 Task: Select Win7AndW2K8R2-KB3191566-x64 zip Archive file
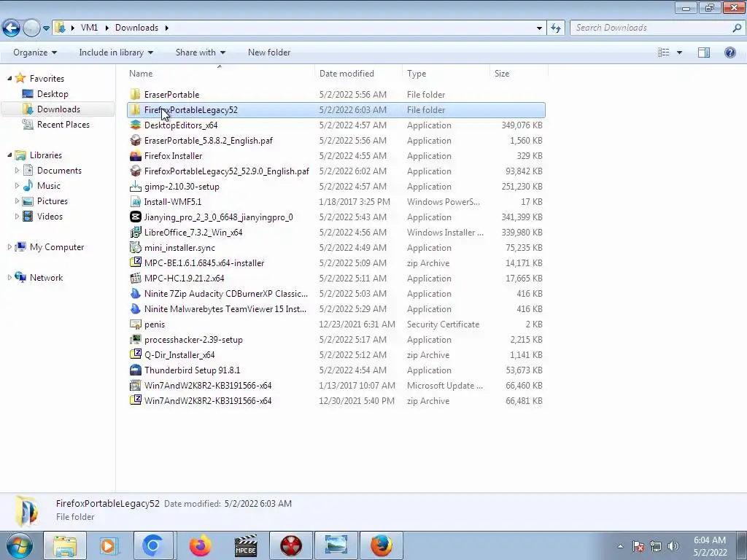336,400
